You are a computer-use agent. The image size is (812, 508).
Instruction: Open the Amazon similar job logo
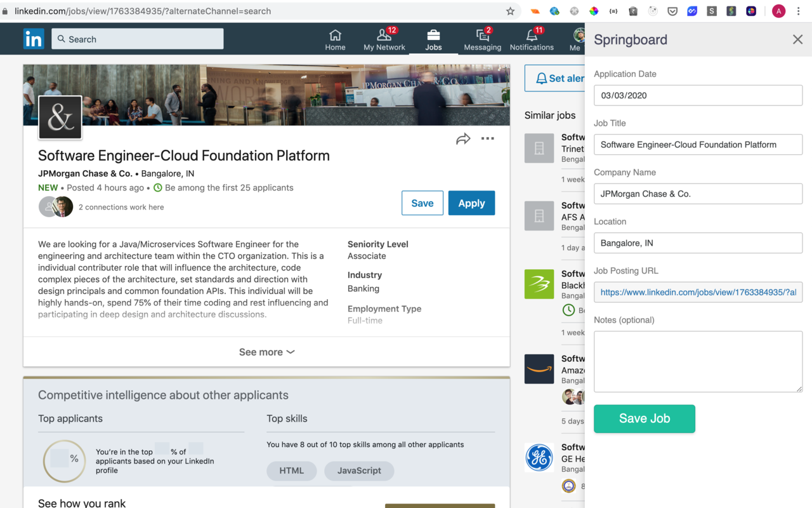(539, 369)
